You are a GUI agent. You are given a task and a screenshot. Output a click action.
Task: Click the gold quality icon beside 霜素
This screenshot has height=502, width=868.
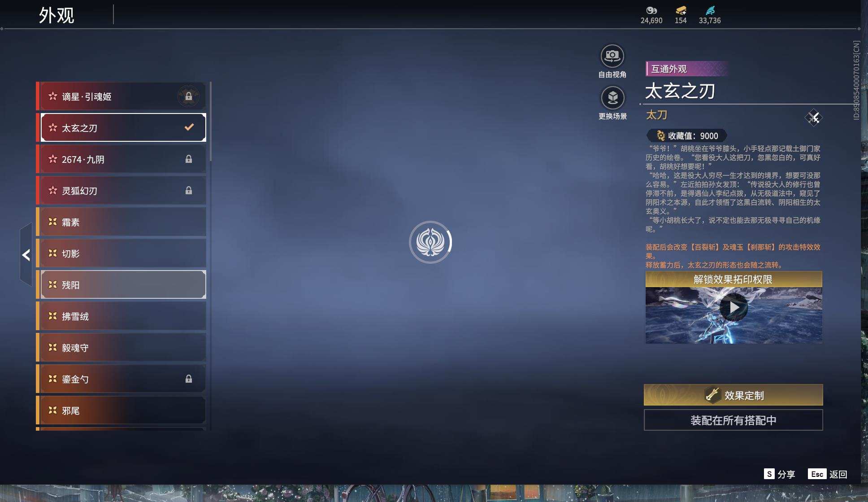click(x=52, y=222)
